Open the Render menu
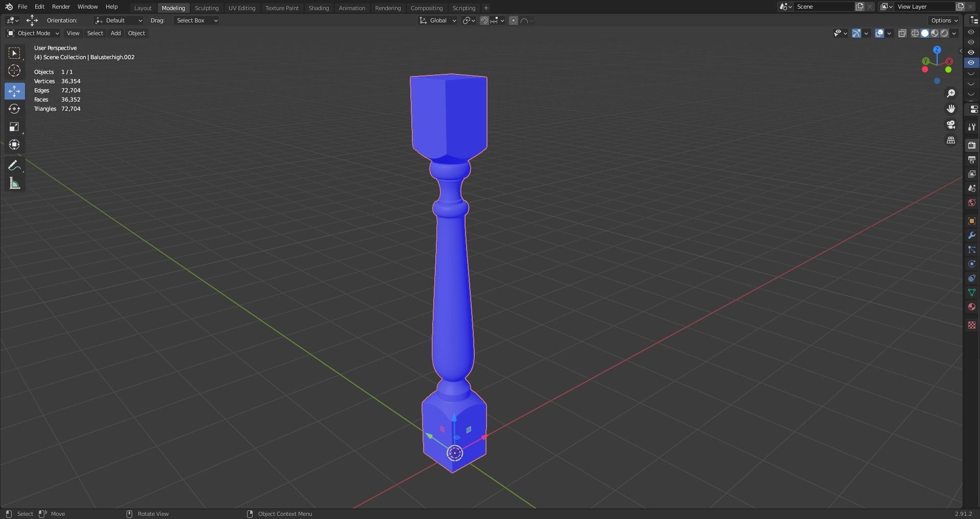 click(61, 7)
